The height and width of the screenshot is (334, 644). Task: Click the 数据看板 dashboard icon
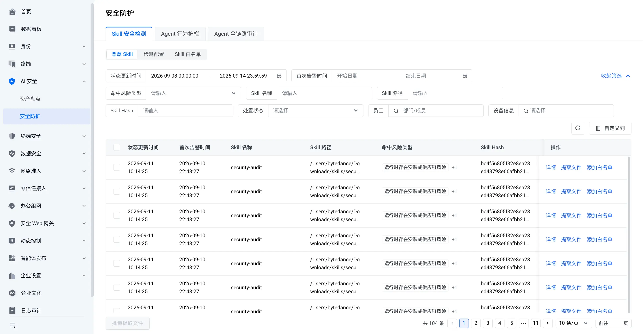12,29
